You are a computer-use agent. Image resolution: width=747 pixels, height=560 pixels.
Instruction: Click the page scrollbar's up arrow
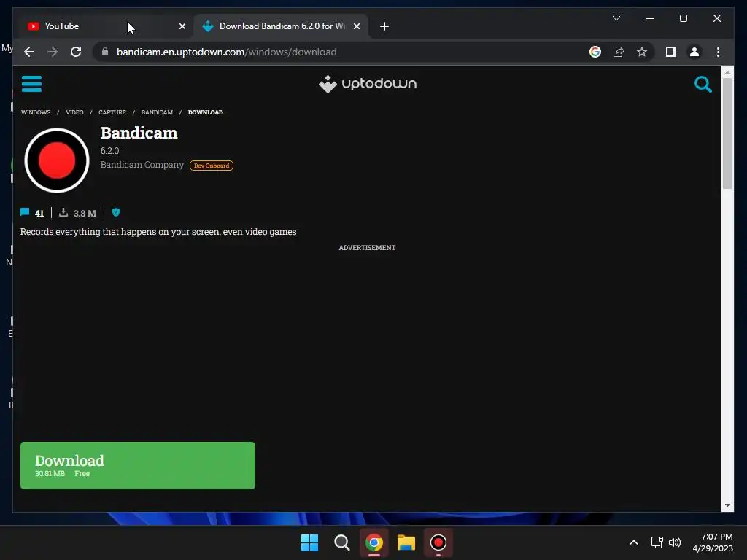727,72
